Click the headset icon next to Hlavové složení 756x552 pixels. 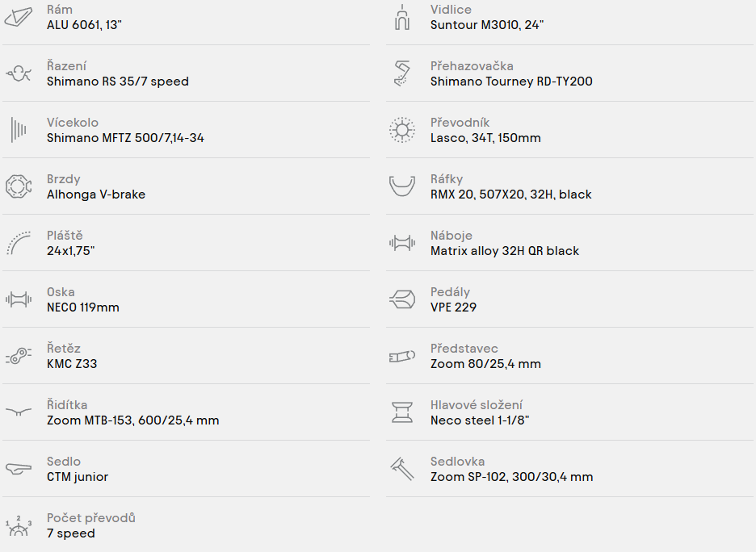tap(402, 412)
